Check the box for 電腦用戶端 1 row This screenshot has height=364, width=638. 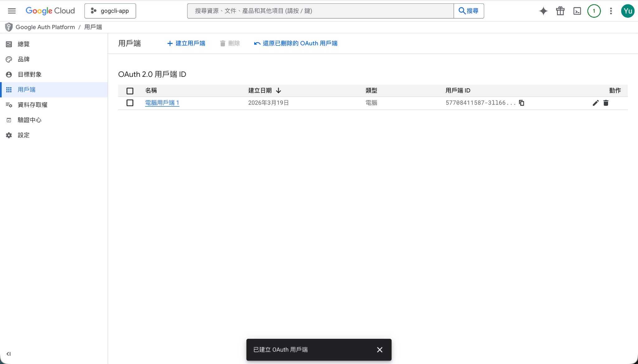point(130,103)
